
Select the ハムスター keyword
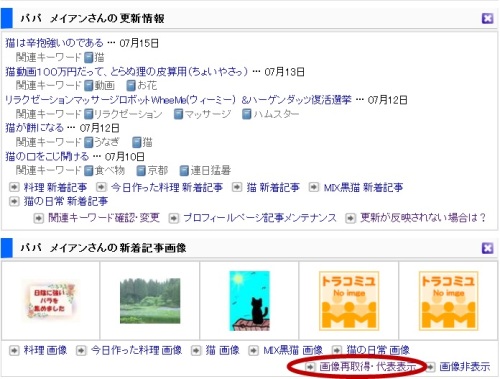[276, 114]
